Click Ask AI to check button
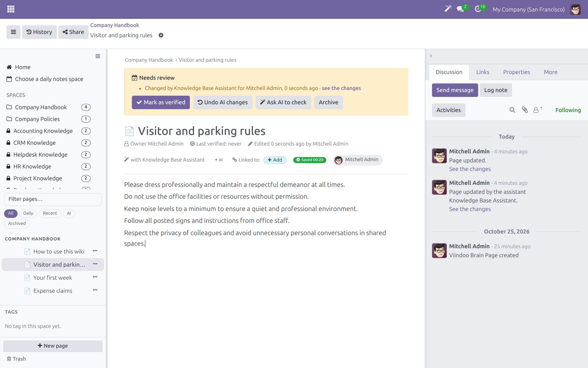The height and width of the screenshot is (368, 588). tap(283, 102)
